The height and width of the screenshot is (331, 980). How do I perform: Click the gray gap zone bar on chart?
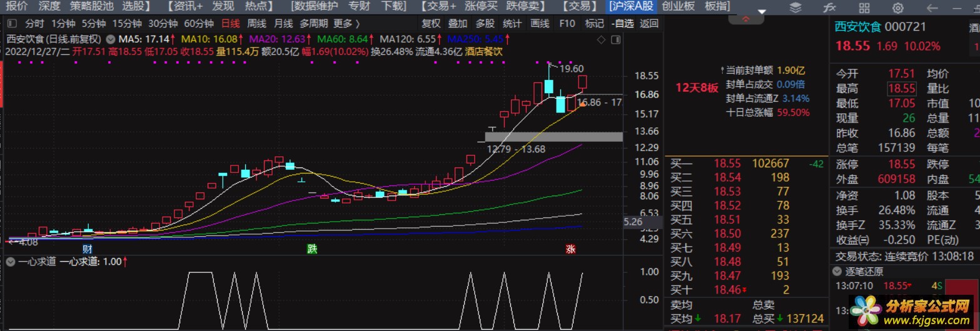click(553, 137)
